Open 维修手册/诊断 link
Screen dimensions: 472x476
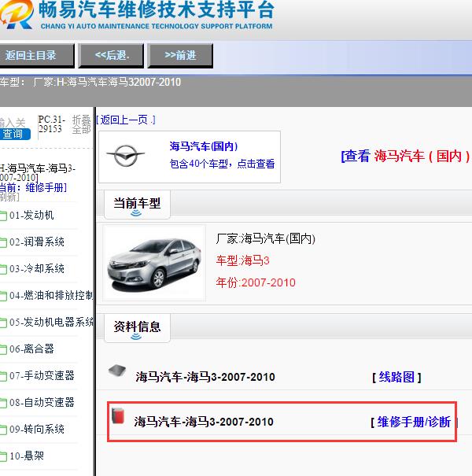(x=414, y=422)
